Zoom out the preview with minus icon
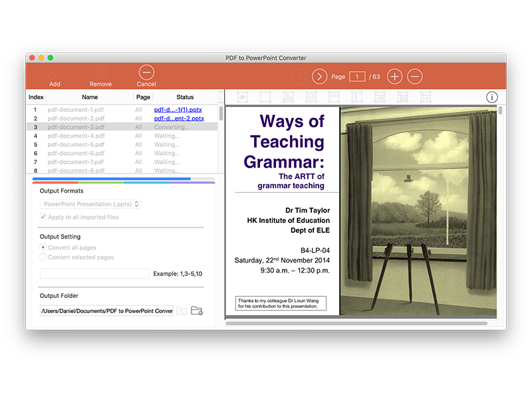 pos(414,76)
